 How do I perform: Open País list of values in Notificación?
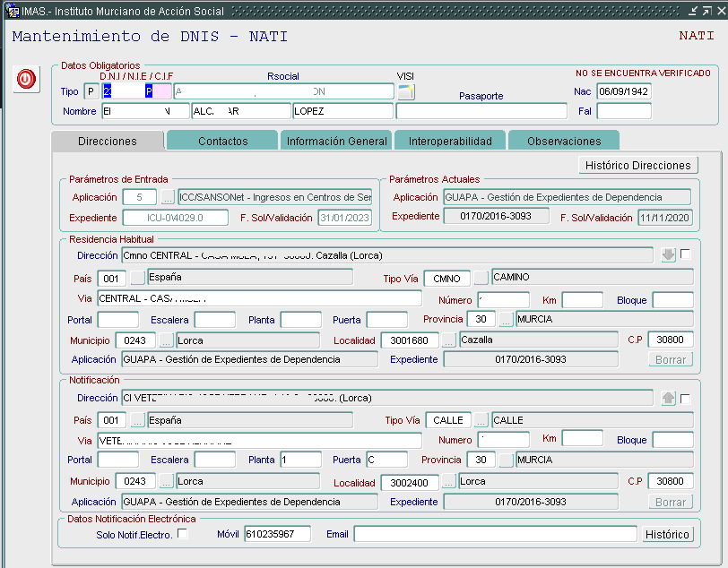tap(137, 420)
